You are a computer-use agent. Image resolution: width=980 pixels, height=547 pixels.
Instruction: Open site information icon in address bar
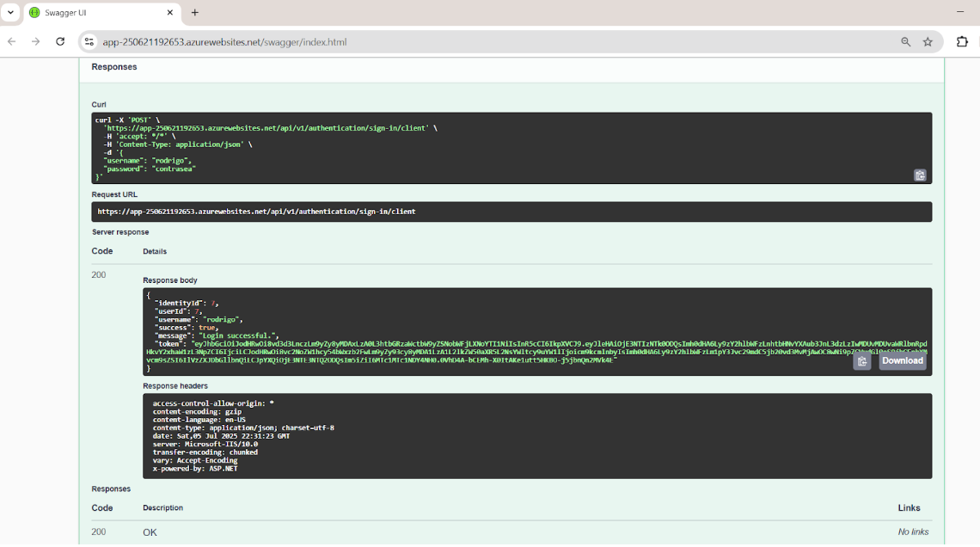tap(89, 42)
